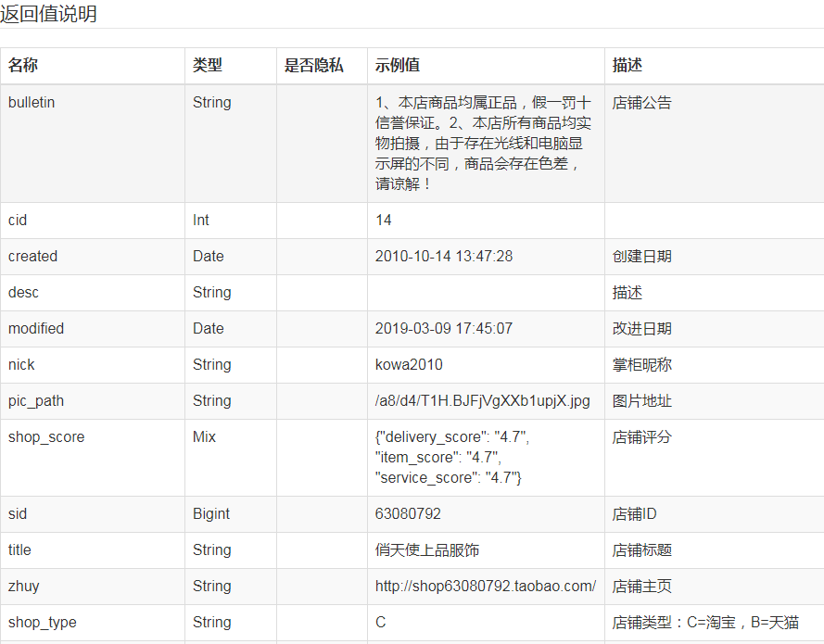Click the shop_score field name

46,437
